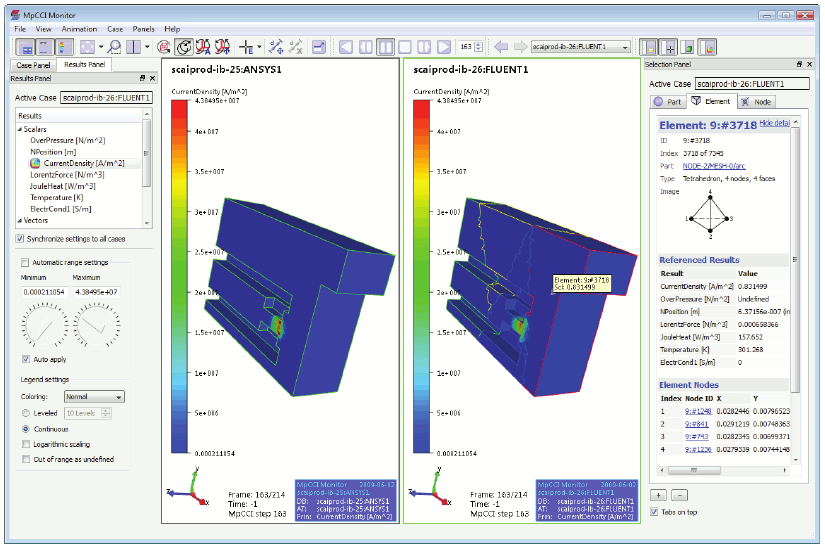
Task: Open dropdown arrow next to crosshair pick tool
Action: coord(259,47)
